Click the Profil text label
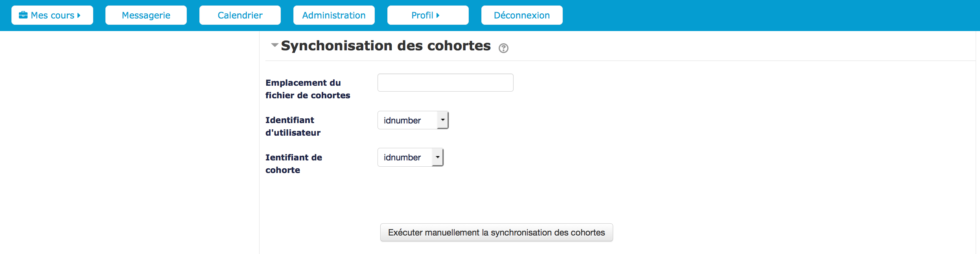 [422, 15]
